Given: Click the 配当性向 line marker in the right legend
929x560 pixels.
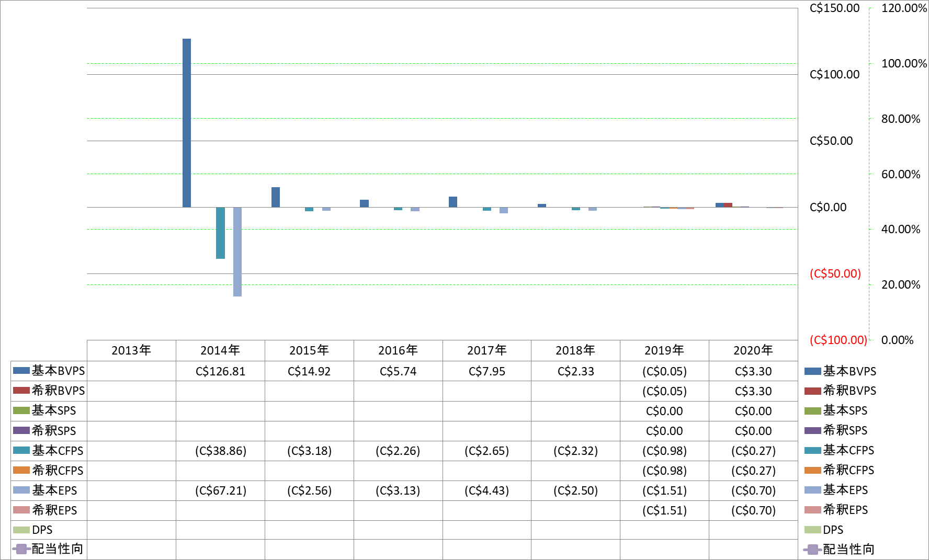Looking at the screenshot, I should click(x=812, y=550).
